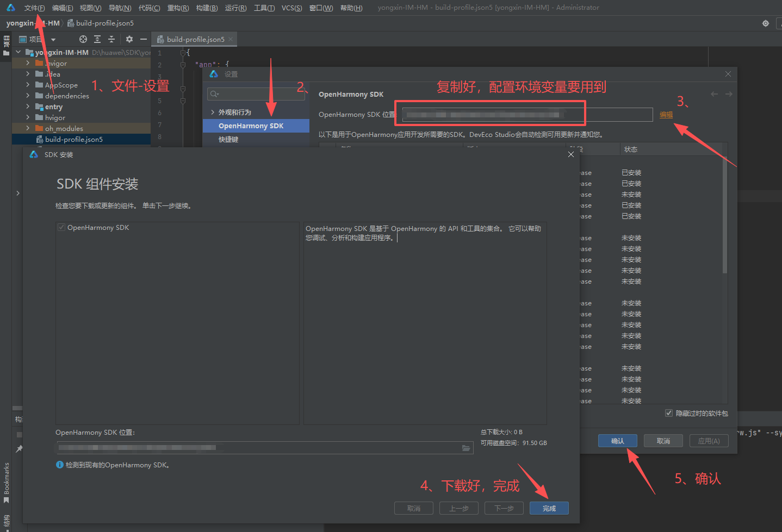Open the 帮助(H) menu
782x532 pixels.
tap(351, 8)
